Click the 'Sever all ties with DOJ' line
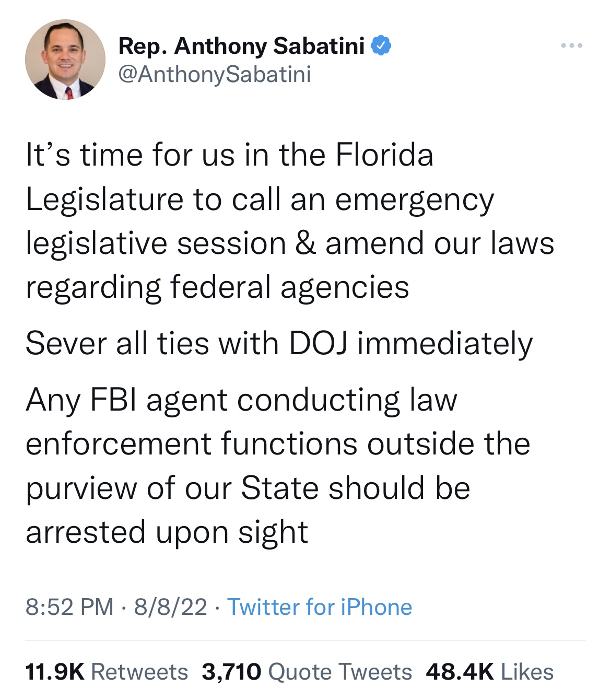 (x=279, y=344)
